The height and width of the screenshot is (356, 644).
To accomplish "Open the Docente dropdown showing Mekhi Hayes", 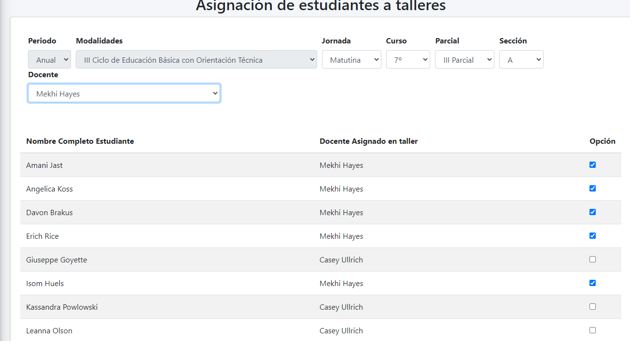I will [x=124, y=94].
